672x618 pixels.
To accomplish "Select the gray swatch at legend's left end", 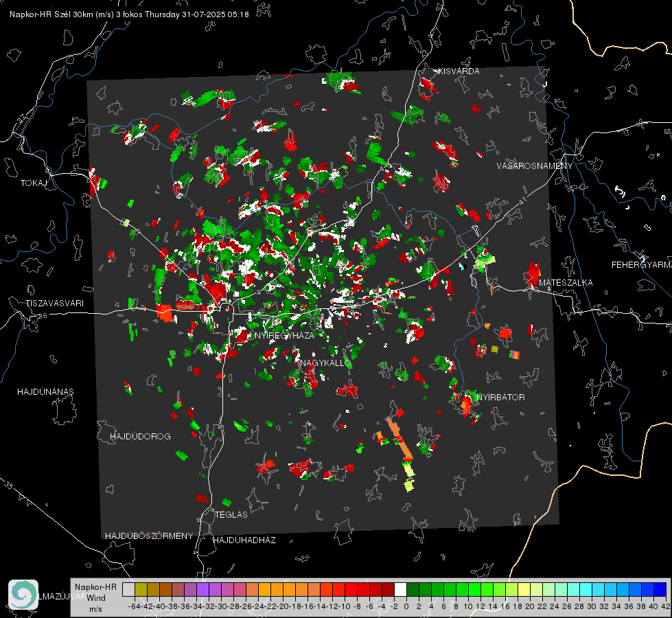I will [128, 589].
